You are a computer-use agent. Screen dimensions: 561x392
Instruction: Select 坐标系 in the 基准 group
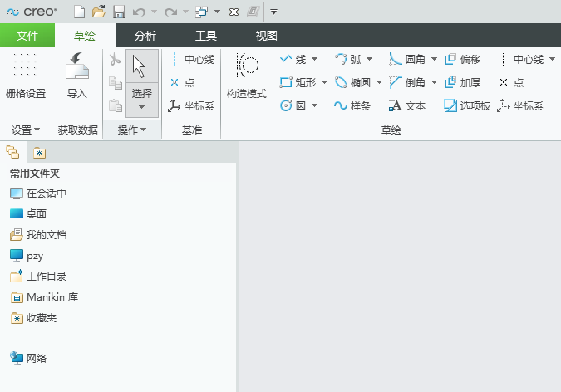[x=191, y=105]
